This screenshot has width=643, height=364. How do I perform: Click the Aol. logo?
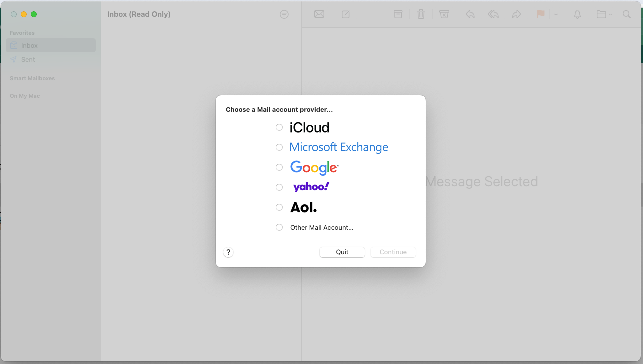pyautogui.click(x=304, y=207)
